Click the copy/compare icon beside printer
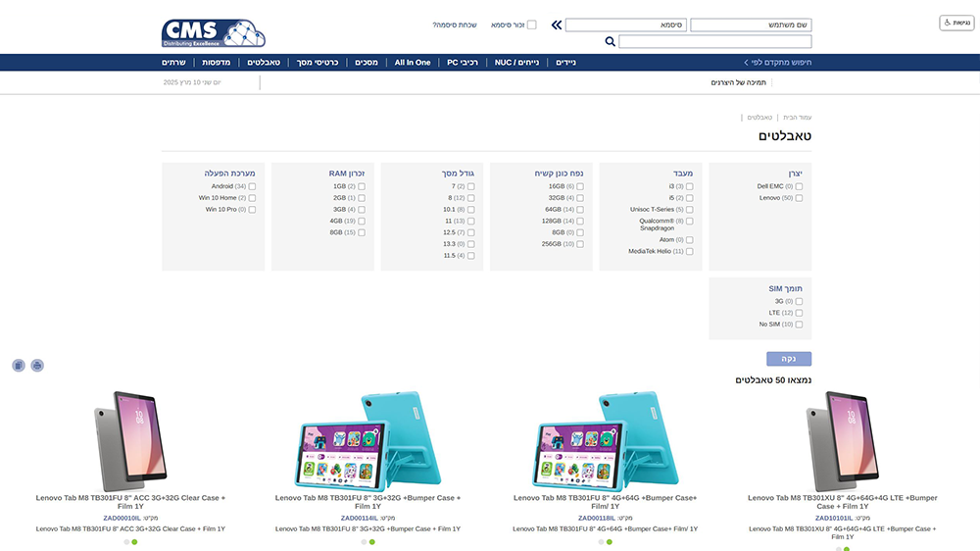This screenshot has width=980, height=551. [x=19, y=366]
